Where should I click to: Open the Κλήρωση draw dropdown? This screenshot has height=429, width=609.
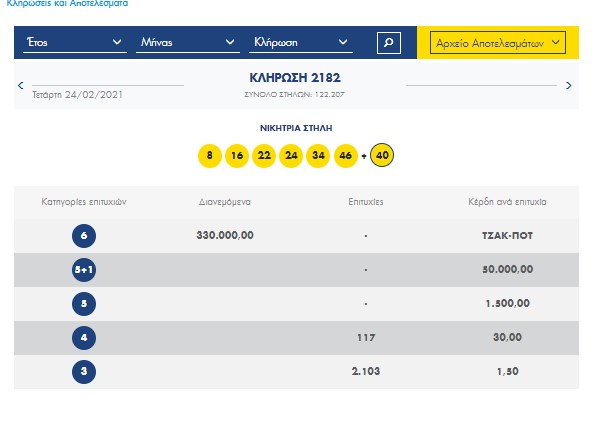pos(300,43)
